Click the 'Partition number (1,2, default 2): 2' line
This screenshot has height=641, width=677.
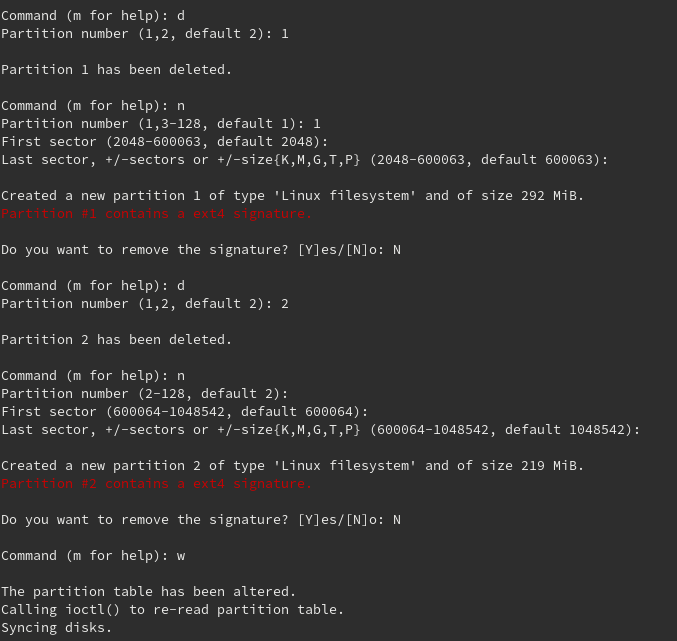[144, 304]
